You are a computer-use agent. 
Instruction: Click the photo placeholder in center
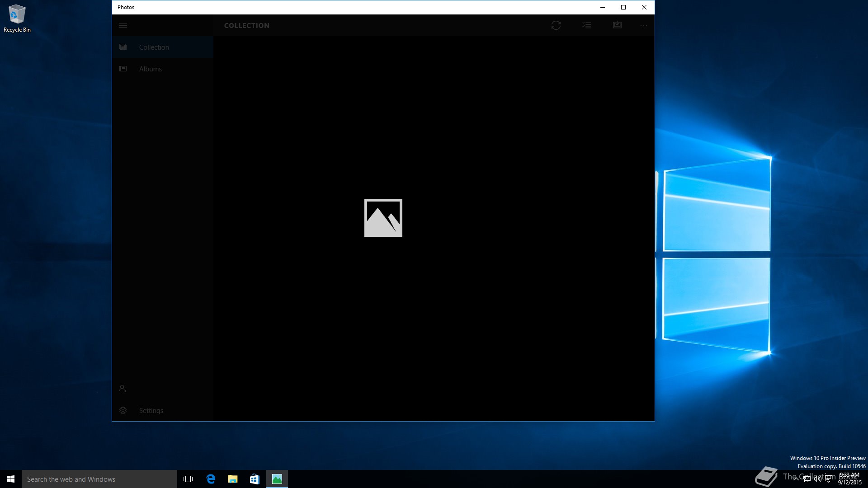(x=383, y=218)
